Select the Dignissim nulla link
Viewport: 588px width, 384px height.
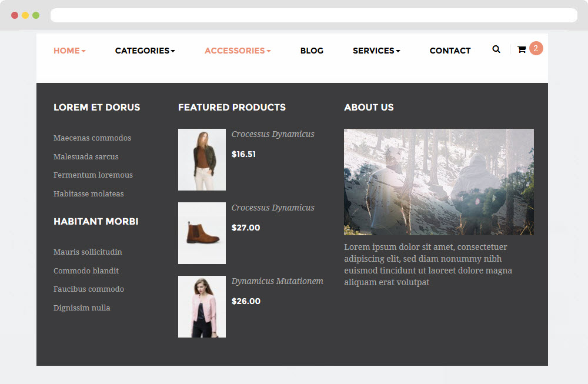82,308
